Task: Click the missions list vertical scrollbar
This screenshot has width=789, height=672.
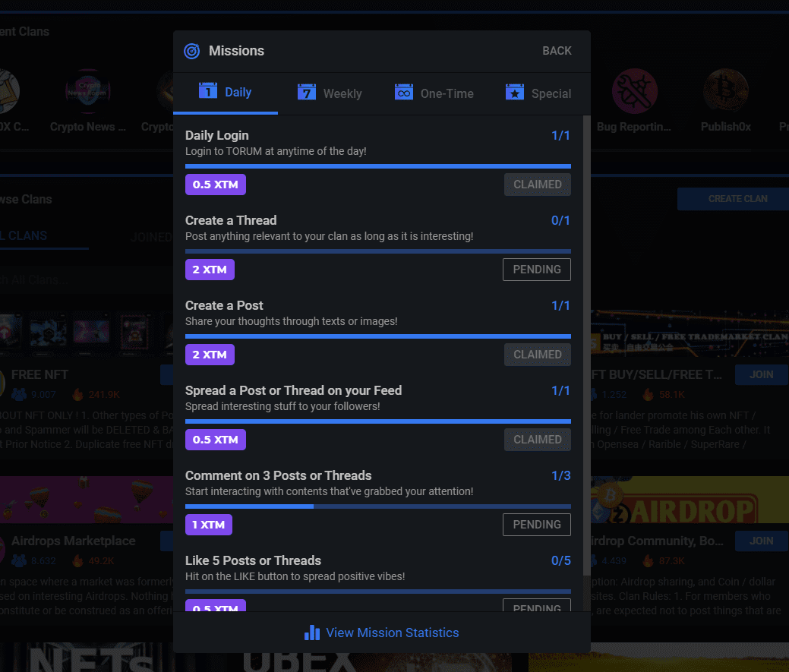Action: (x=586, y=345)
